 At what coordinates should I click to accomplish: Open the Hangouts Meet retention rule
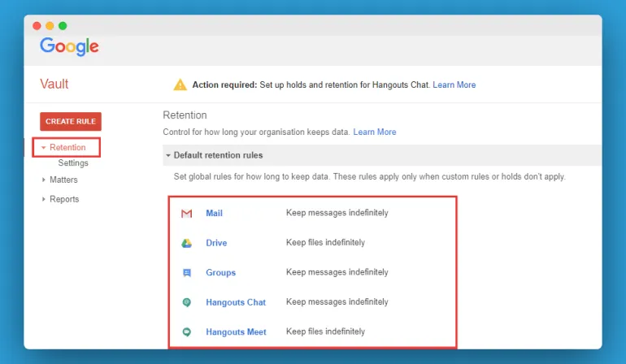click(236, 331)
